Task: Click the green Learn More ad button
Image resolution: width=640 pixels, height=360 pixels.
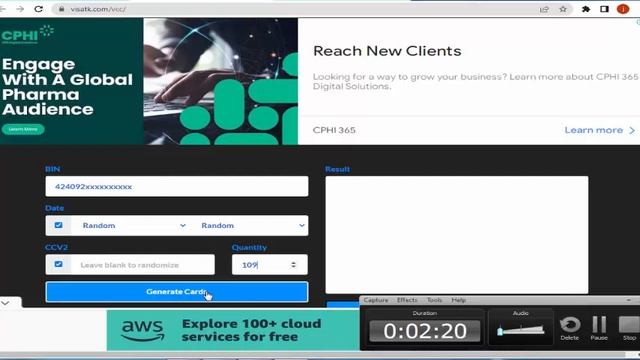Action: [23, 129]
